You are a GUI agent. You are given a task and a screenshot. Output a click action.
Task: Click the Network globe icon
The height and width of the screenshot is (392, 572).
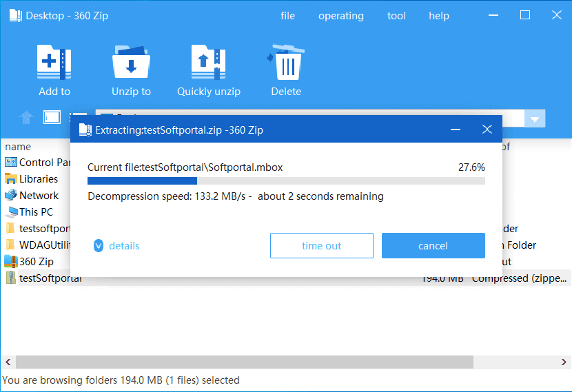11,195
